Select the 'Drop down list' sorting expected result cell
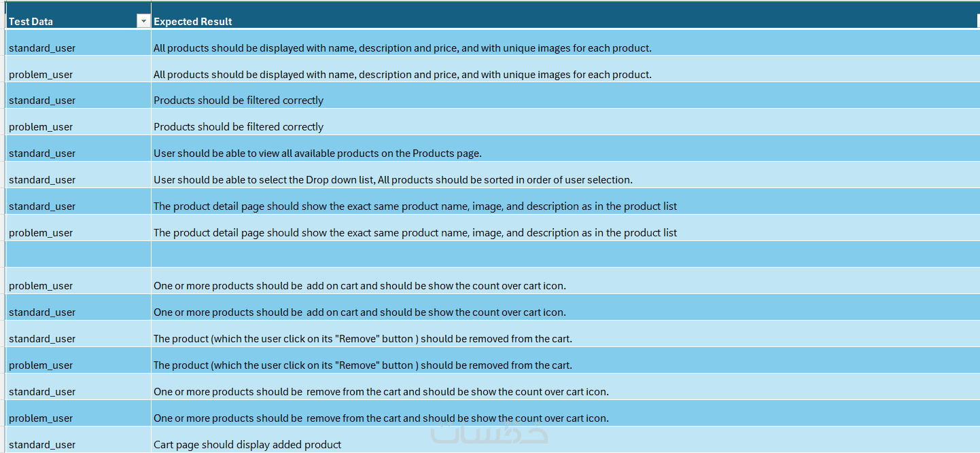The height and width of the screenshot is (453, 980). click(x=393, y=180)
